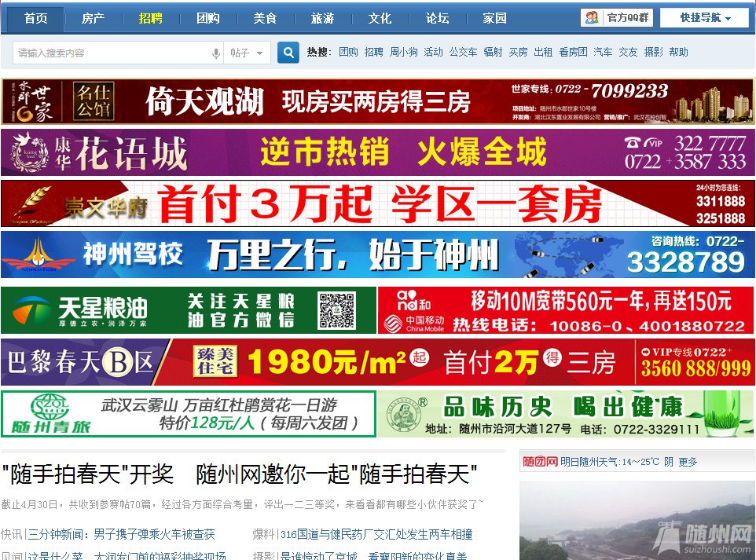This screenshot has width=756, height=560.
Task: Open the "随手拍春天"开奖 headline
Action: [240, 474]
